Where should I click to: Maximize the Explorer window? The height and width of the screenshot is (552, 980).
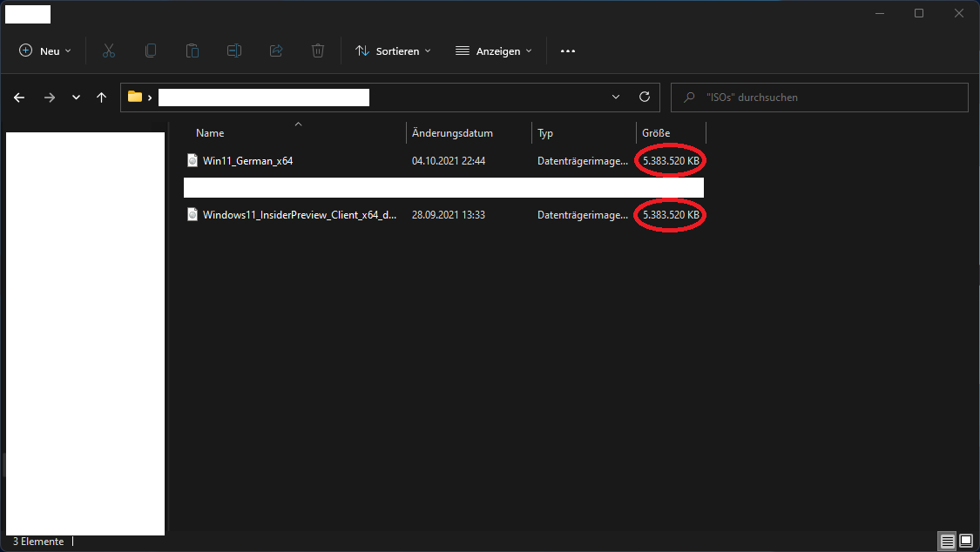click(x=919, y=13)
